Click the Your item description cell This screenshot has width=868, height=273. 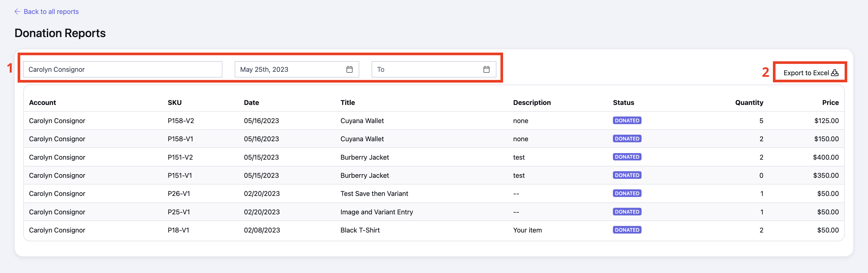point(527,230)
